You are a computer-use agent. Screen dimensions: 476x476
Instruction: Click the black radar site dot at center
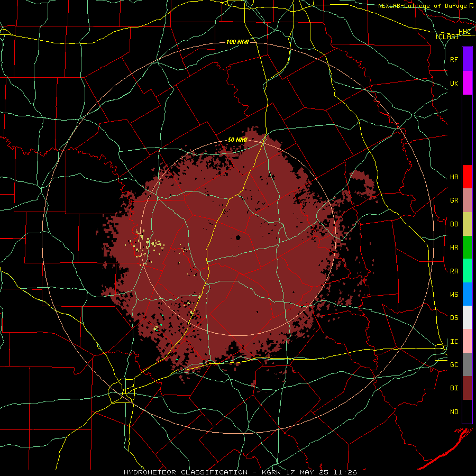(x=238, y=237)
